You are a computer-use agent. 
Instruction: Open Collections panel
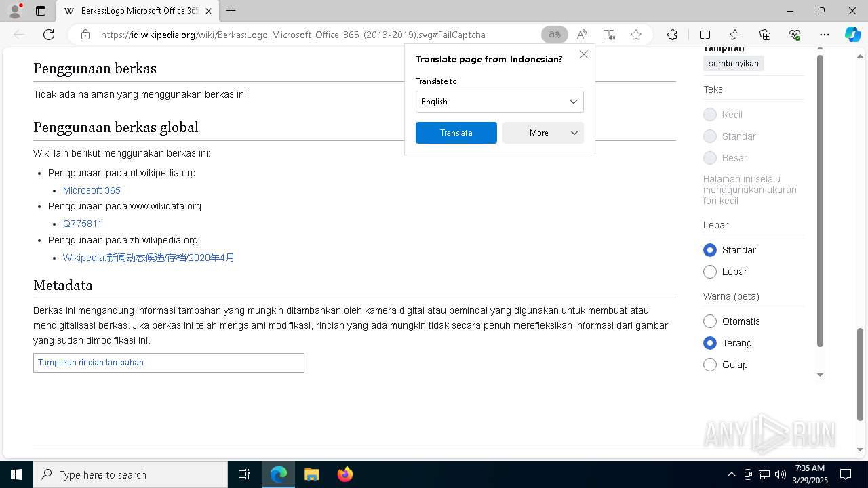click(x=765, y=35)
